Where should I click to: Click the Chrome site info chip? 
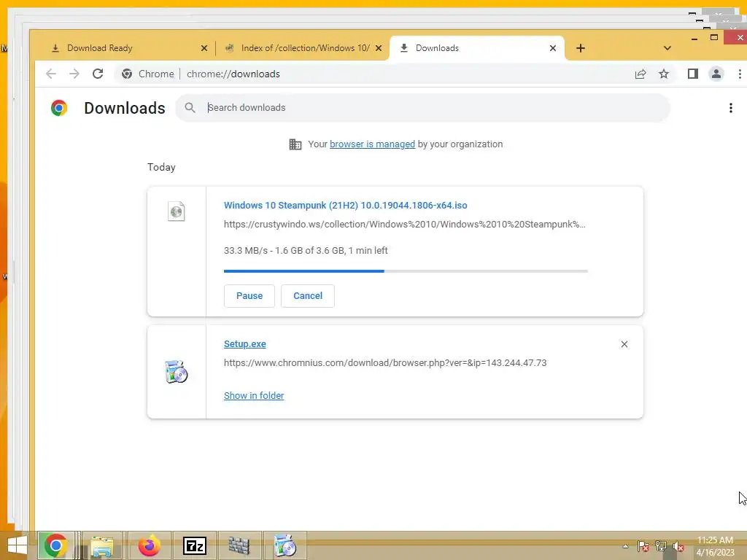147,74
